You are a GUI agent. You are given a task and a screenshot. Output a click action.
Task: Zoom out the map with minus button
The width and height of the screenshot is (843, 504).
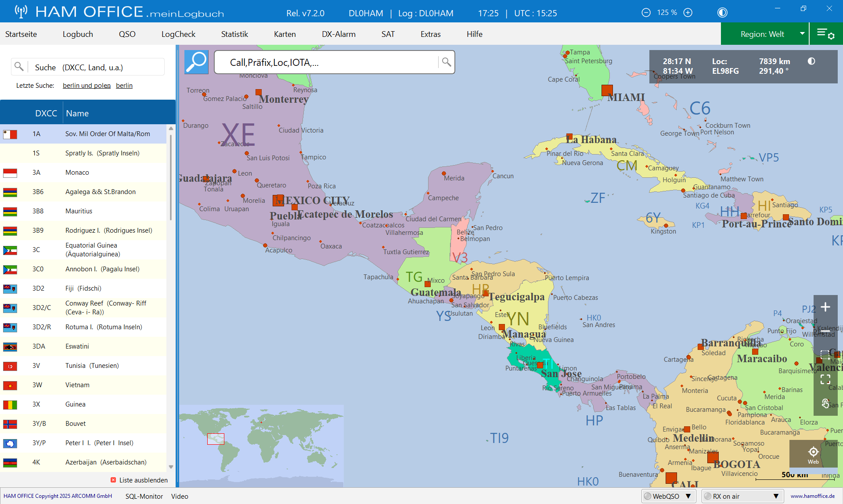click(x=825, y=331)
